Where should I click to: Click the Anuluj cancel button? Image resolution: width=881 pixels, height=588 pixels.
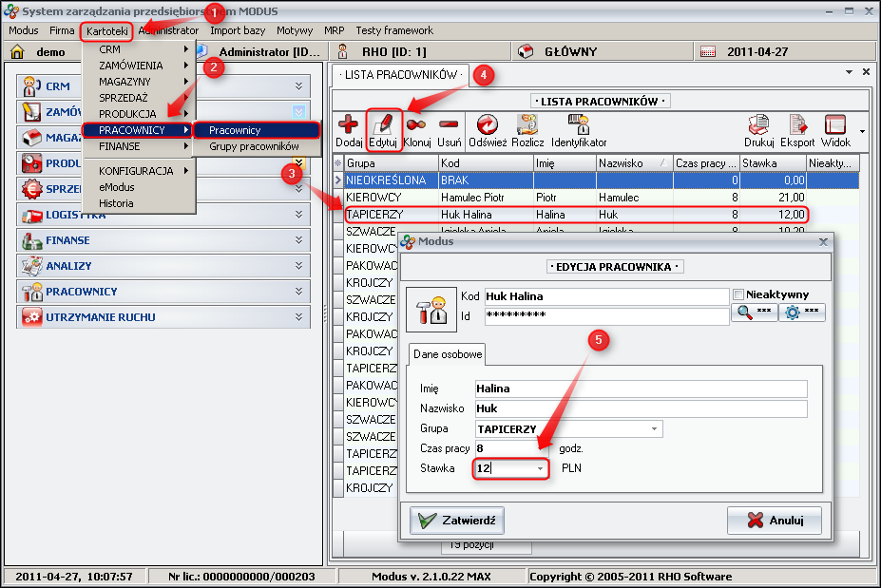774,521
